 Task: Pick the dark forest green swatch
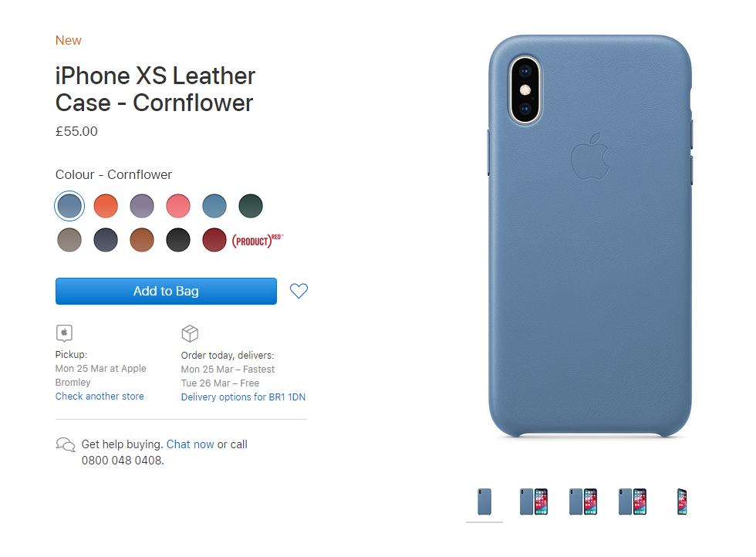coord(251,206)
